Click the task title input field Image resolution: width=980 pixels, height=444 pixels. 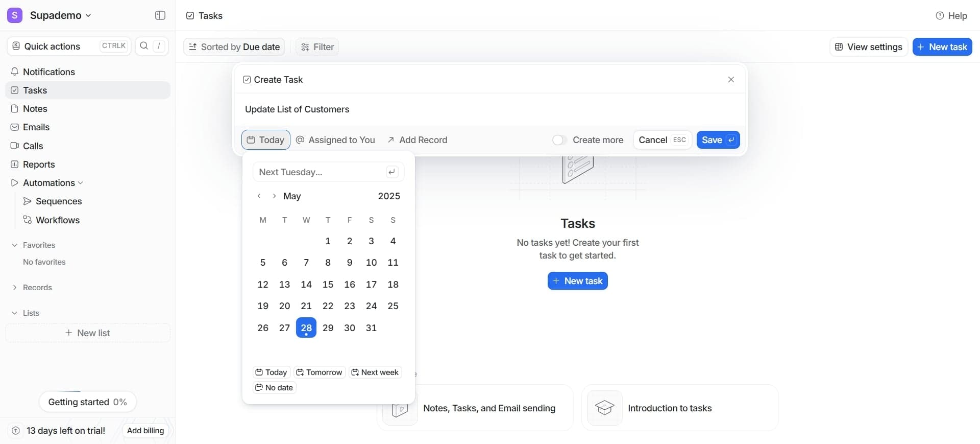click(490, 109)
